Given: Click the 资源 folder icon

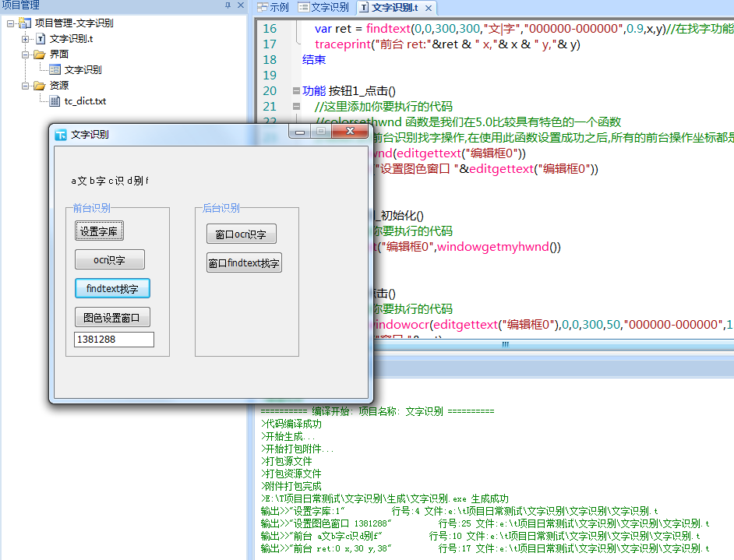Looking at the screenshot, I should [39, 86].
